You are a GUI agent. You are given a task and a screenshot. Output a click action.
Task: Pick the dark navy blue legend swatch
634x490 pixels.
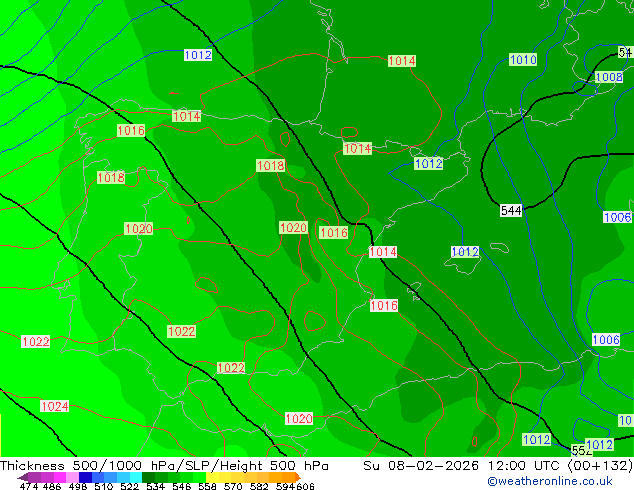pyautogui.click(x=85, y=477)
